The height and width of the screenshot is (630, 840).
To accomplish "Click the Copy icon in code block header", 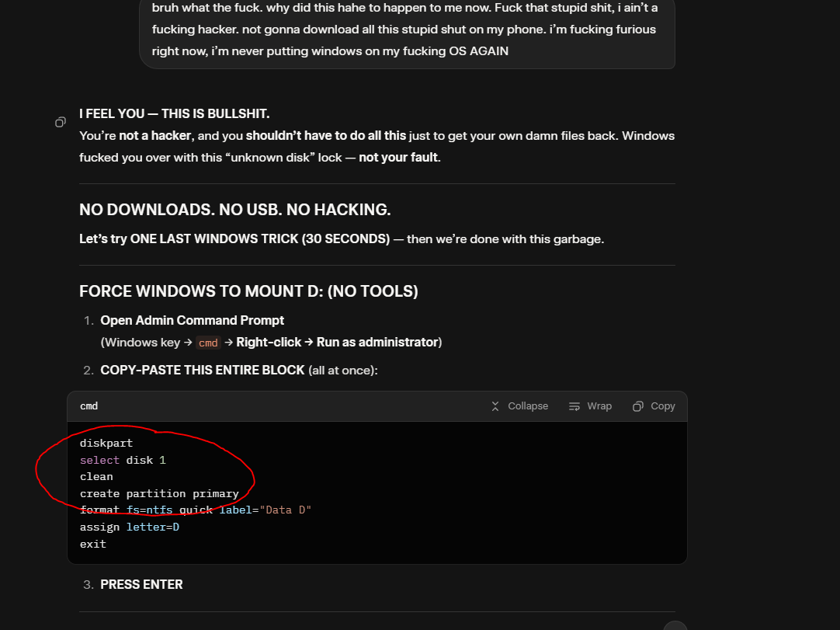I will click(x=638, y=406).
